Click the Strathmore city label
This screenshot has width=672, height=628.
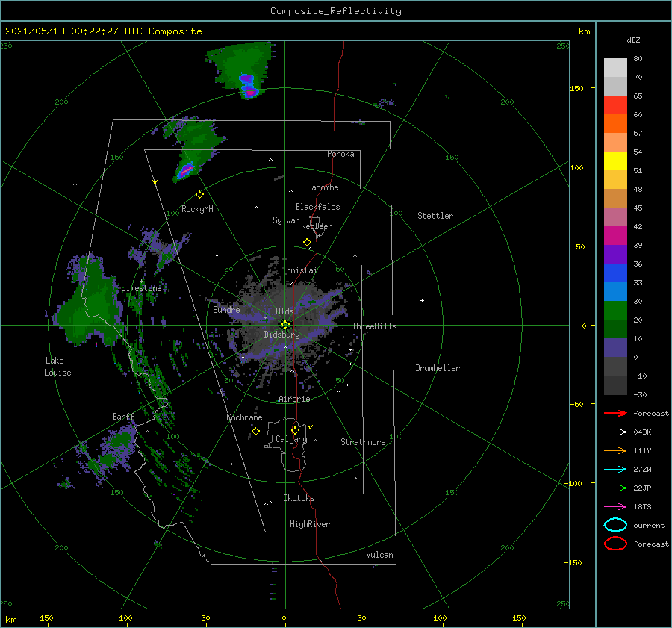363,442
